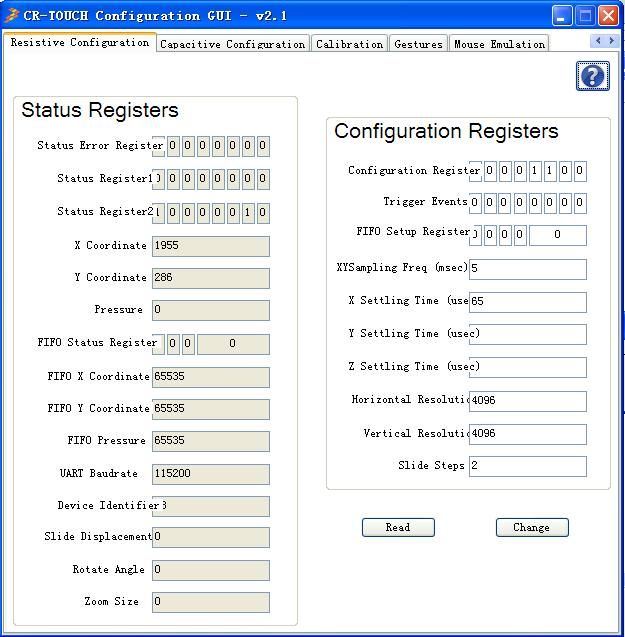Image resolution: width=625 pixels, height=637 pixels.
Task: Toggle first '1' bit in Configuration Register
Action: point(535,171)
